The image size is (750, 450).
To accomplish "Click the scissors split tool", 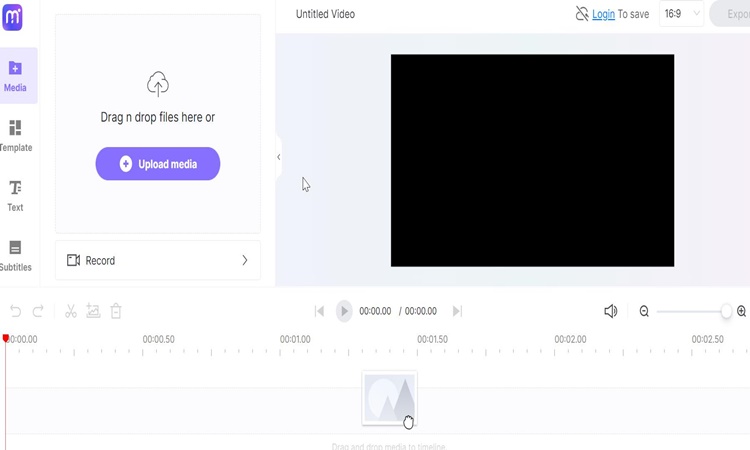I will point(71,311).
